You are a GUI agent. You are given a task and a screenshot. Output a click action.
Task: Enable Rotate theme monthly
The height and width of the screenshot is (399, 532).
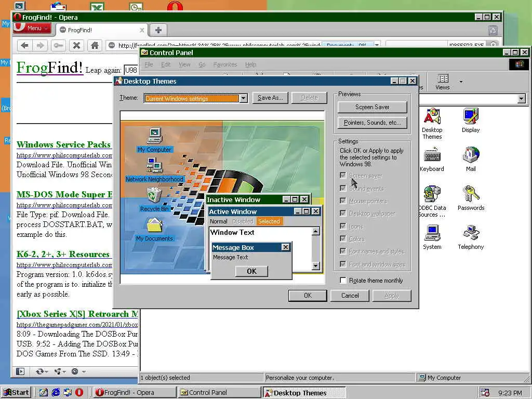tap(343, 280)
